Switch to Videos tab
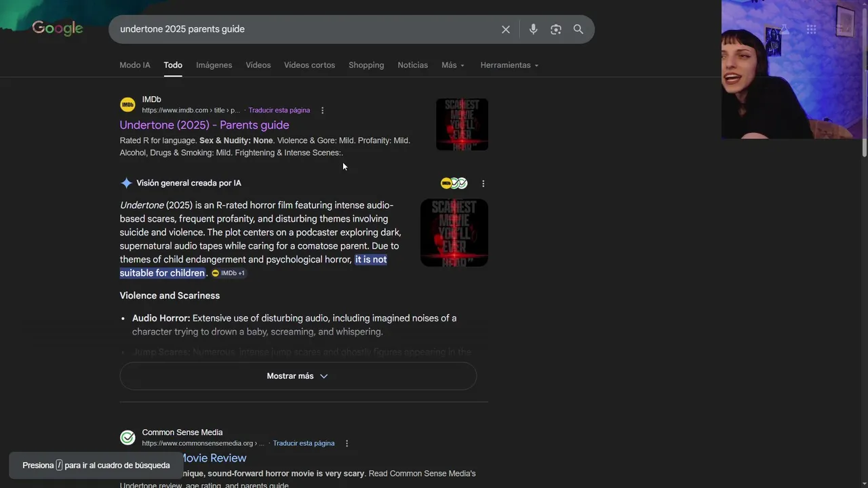The image size is (868, 488). point(258,65)
